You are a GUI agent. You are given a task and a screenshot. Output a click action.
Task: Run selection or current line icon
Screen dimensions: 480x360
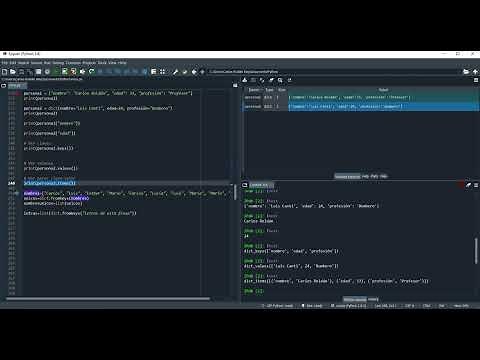82,72
